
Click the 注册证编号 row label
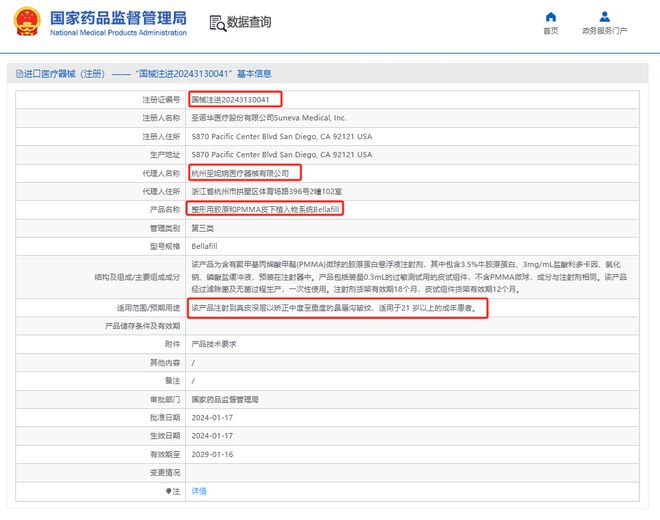(x=161, y=100)
